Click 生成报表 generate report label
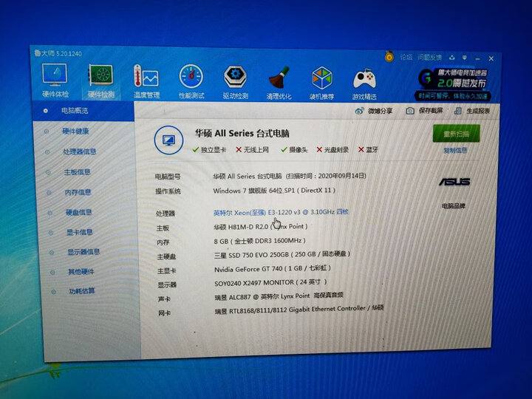532x399 pixels. [x=478, y=111]
